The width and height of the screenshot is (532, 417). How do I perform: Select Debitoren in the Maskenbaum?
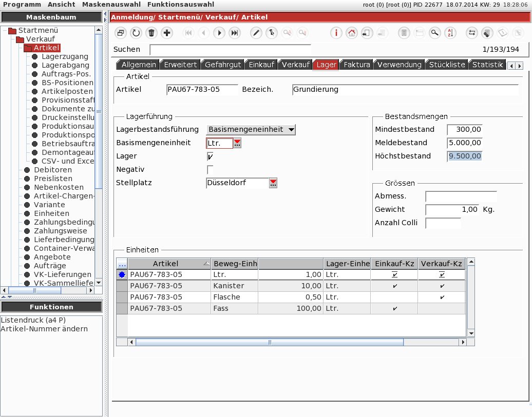click(52, 170)
